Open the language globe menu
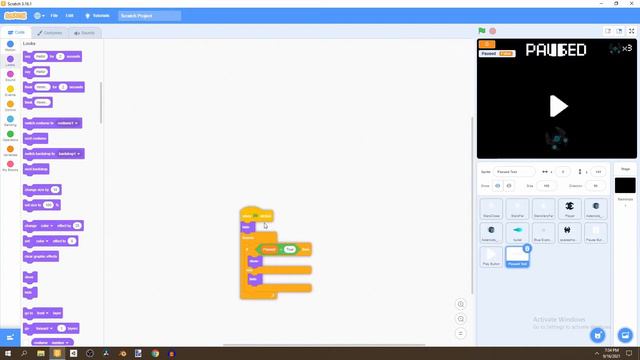640x360 pixels. [39, 16]
